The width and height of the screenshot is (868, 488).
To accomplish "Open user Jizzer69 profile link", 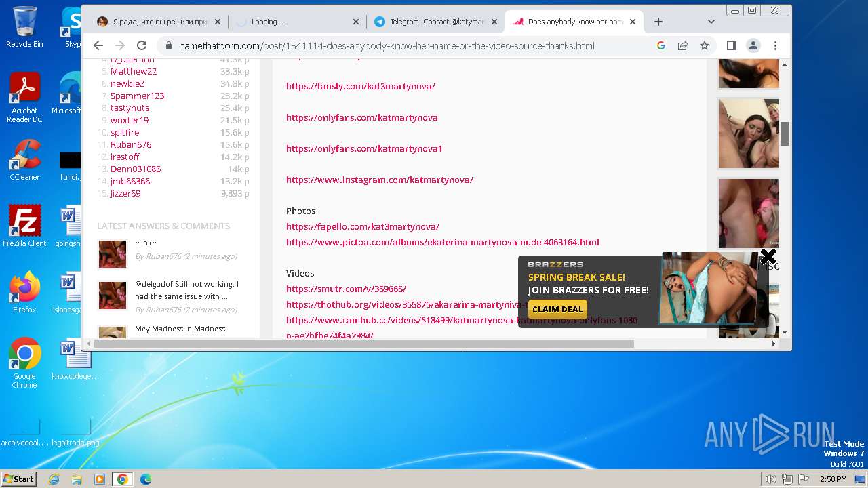I will [x=125, y=193].
